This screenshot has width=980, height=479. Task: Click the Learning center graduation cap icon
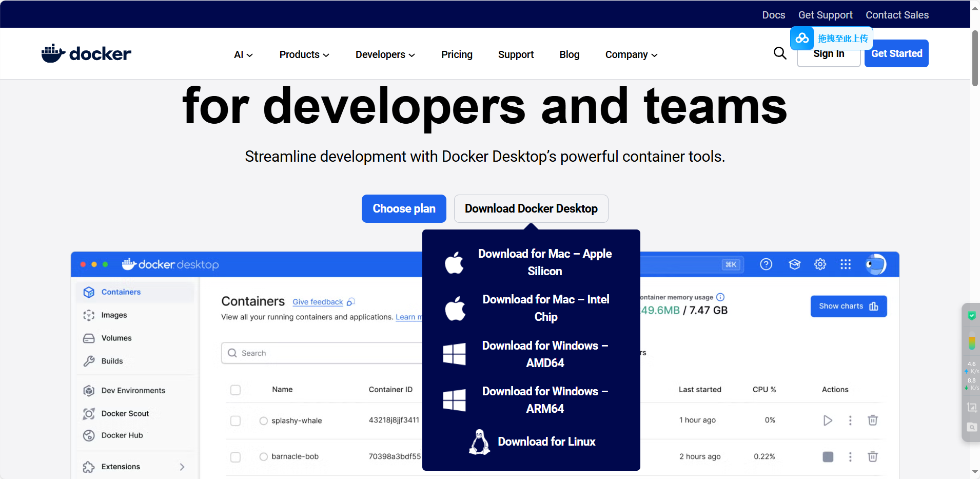(795, 264)
